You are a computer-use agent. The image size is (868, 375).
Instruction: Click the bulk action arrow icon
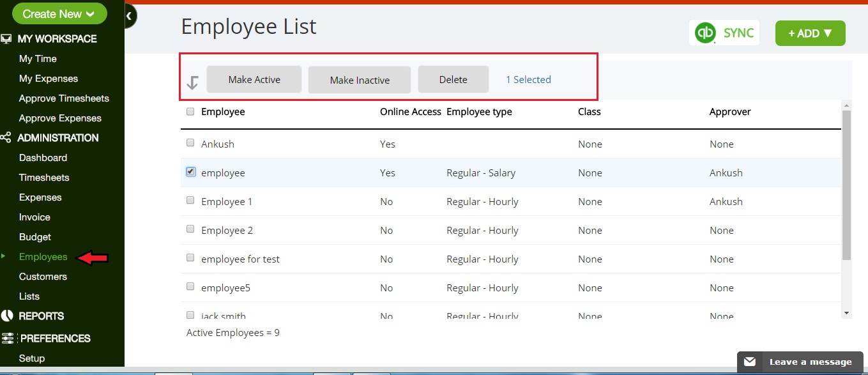point(192,82)
